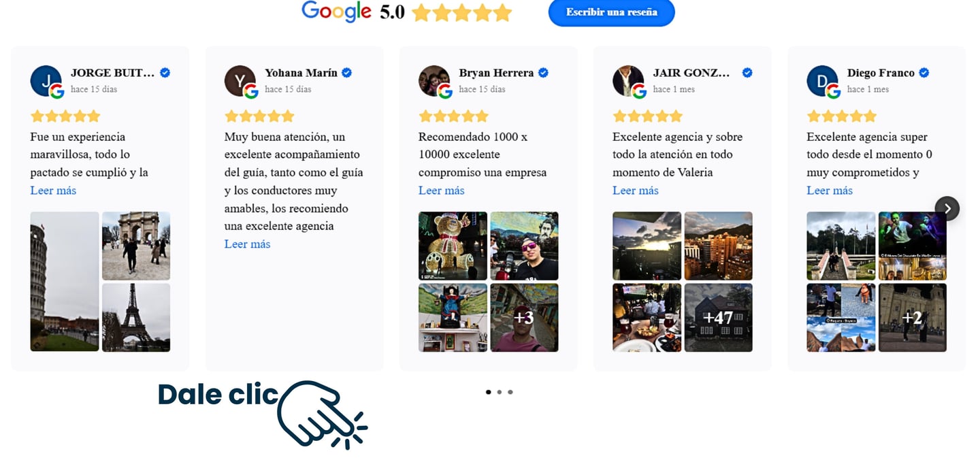Click the pointing hand Dale clic icon

(321, 414)
